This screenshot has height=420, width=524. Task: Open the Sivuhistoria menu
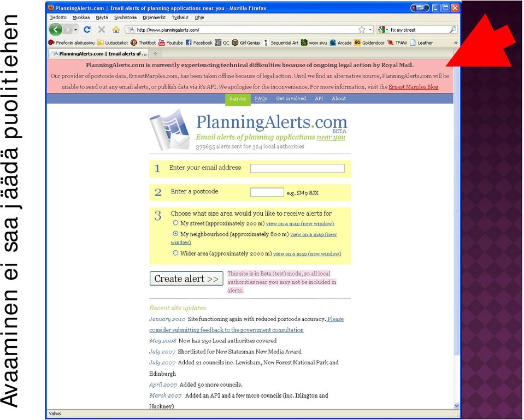[125, 17]
